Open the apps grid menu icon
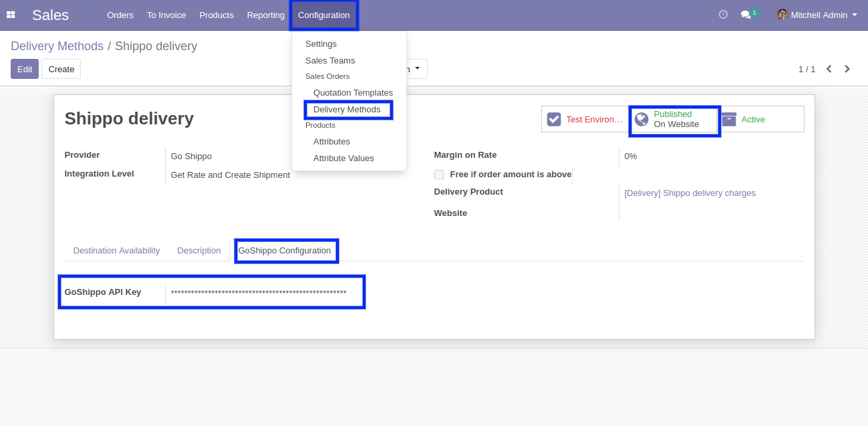Screen dimensions: 868x426 click(x=11, y=15)
